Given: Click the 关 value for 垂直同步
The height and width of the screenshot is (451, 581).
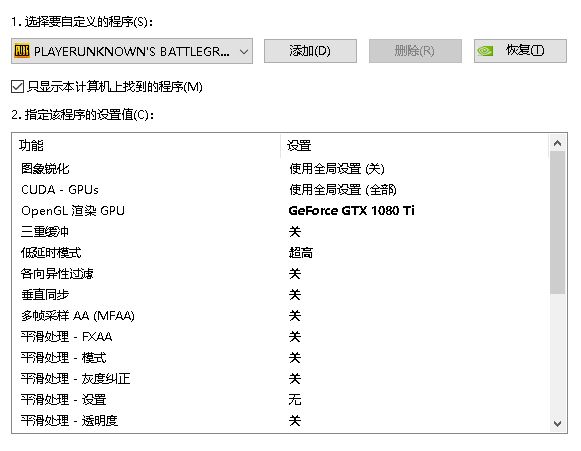Looking at the screenshot, I should tap(295, 295).
